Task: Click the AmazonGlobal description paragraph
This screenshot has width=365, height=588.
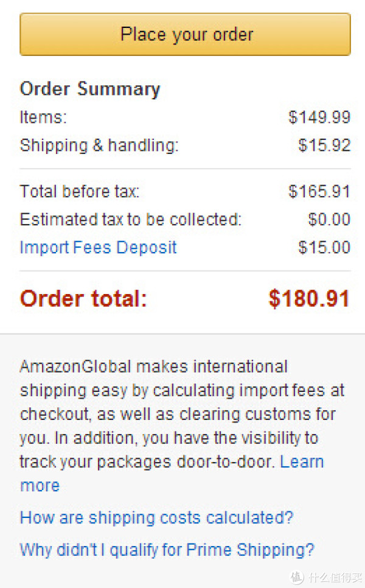Action: coord(182,425)
